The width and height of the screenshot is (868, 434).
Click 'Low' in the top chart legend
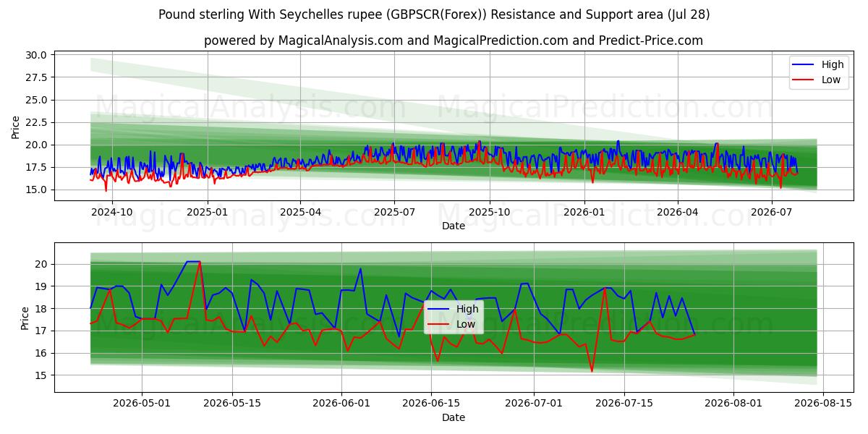831,80
